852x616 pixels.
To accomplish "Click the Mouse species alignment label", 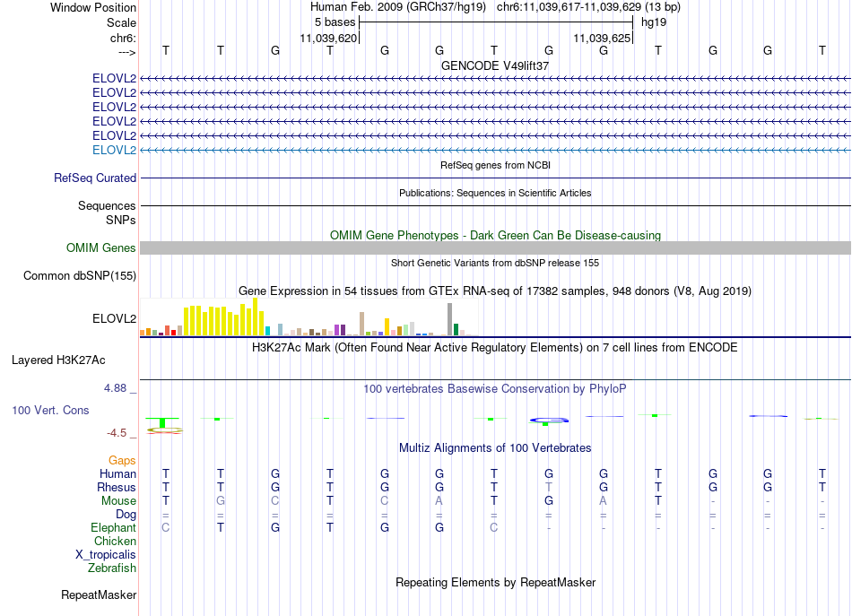I will (118, 501).
